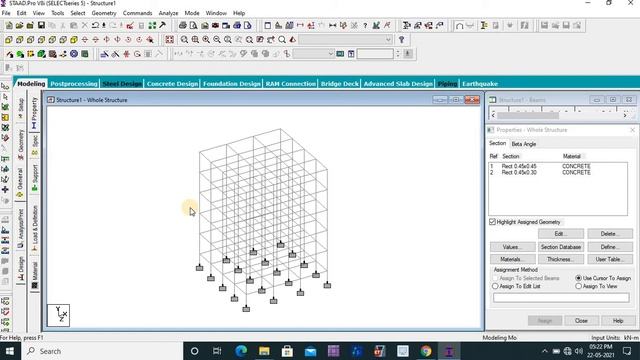Viewport: 640px width, 360px height.
Task: Select Assign To Selected Beams radio button
Action: (495, 278)
